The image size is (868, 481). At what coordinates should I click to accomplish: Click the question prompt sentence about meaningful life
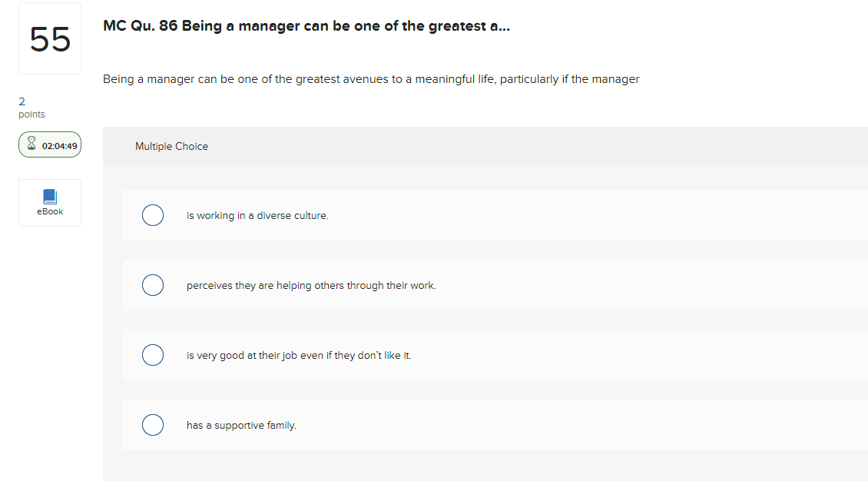click(372, 78)
